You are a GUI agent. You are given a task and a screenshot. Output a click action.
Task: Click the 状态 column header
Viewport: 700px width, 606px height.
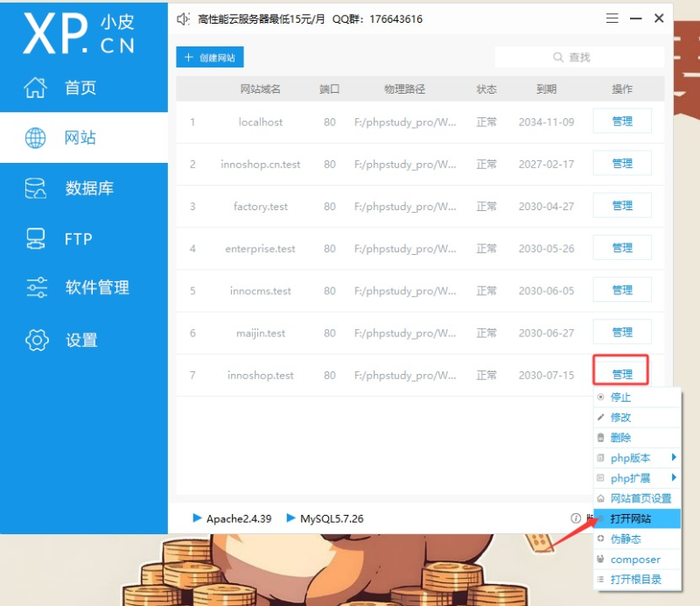(x=486, y=89)
